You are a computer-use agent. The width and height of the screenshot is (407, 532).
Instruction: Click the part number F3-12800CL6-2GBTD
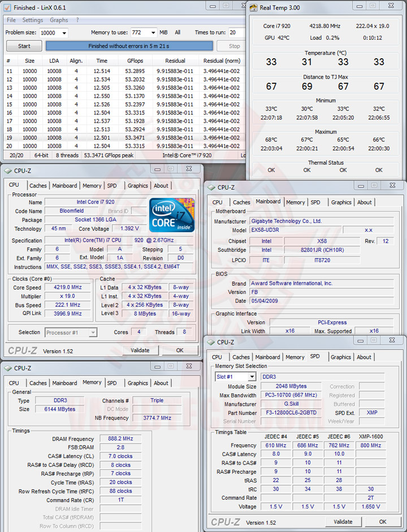coord(291,413)
